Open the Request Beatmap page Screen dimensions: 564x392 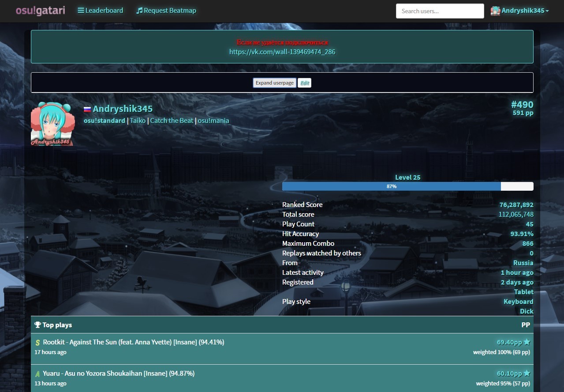(x=166, y=11)
